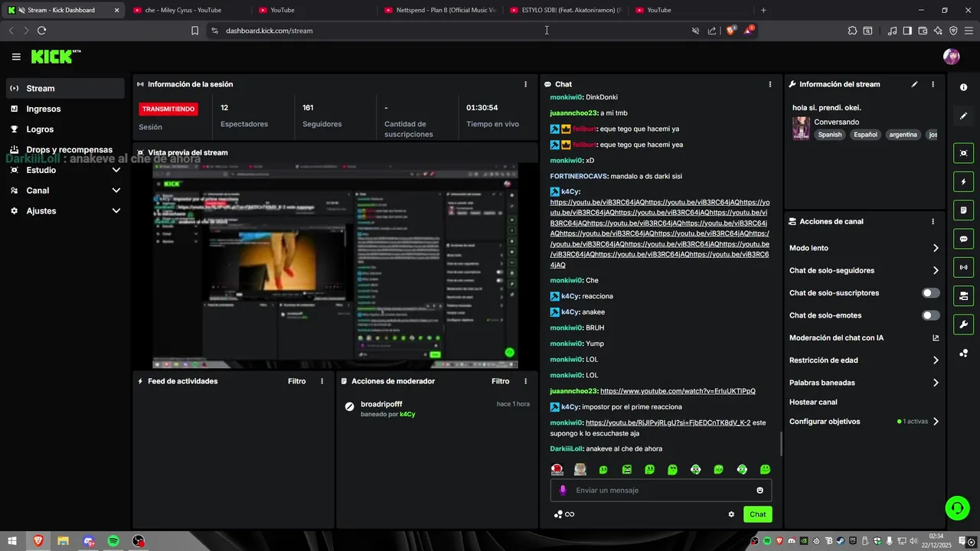The height and width of the screenshot is (551, 980).
Task: Click the Enviar un mensaje input field
Action: 662,490
